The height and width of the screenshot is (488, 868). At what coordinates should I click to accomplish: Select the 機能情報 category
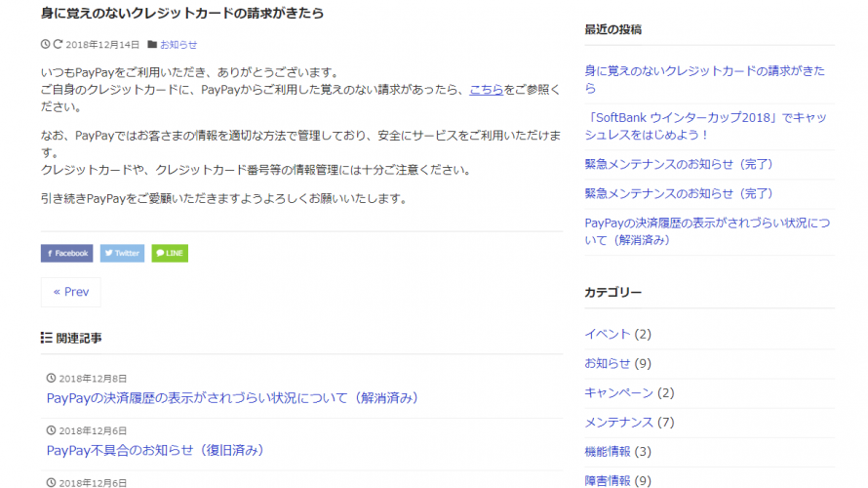608,452
